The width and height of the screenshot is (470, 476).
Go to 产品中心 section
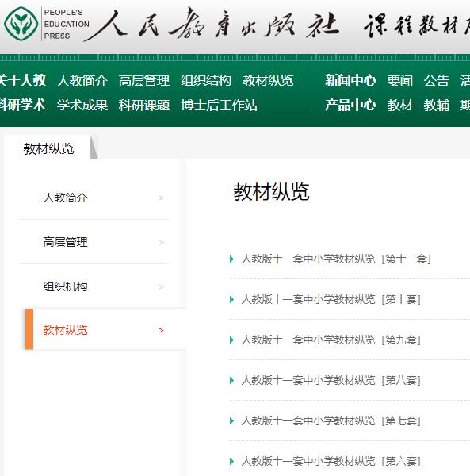(350, 105)
